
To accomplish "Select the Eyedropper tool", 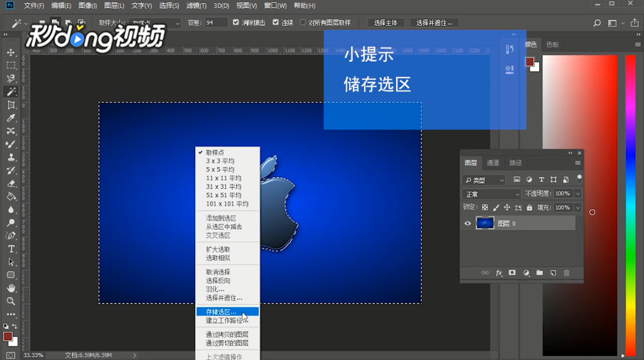I will click(11, 118).
